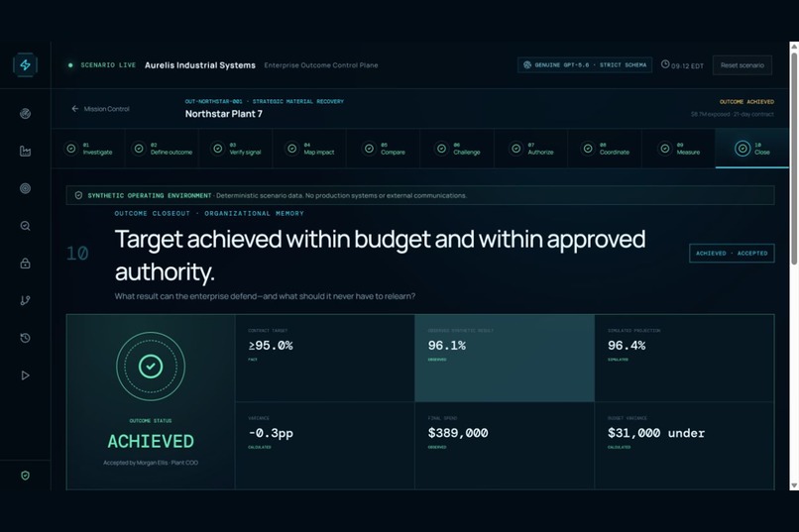Open step 04 Map impact
Viewport: 799px width, 532px height.
(x=310, y=149)
